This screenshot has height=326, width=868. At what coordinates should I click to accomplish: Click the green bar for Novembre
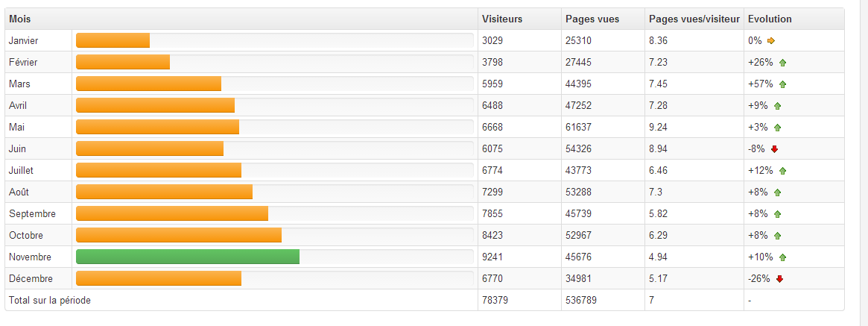(188, 257)
